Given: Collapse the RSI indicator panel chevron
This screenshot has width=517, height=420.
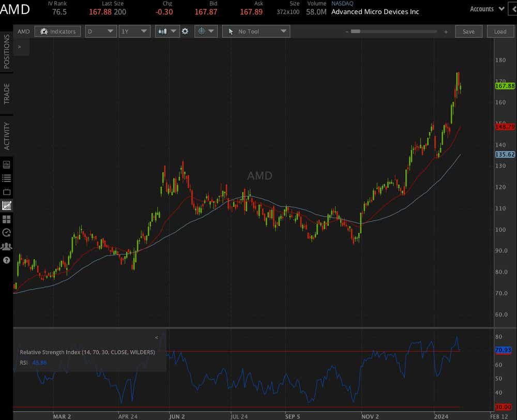Looking at the screenshot, I should [x=156, y=337].
